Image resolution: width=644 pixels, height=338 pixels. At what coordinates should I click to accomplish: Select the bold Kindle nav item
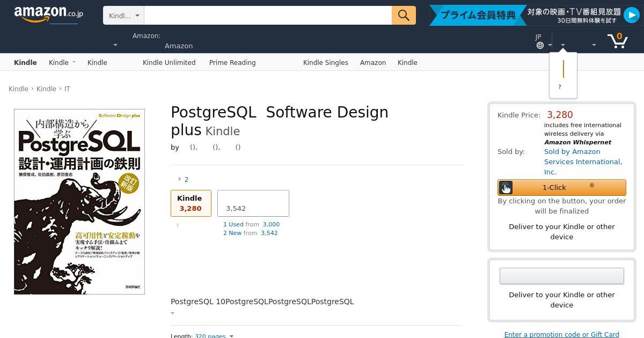point(25,62)
